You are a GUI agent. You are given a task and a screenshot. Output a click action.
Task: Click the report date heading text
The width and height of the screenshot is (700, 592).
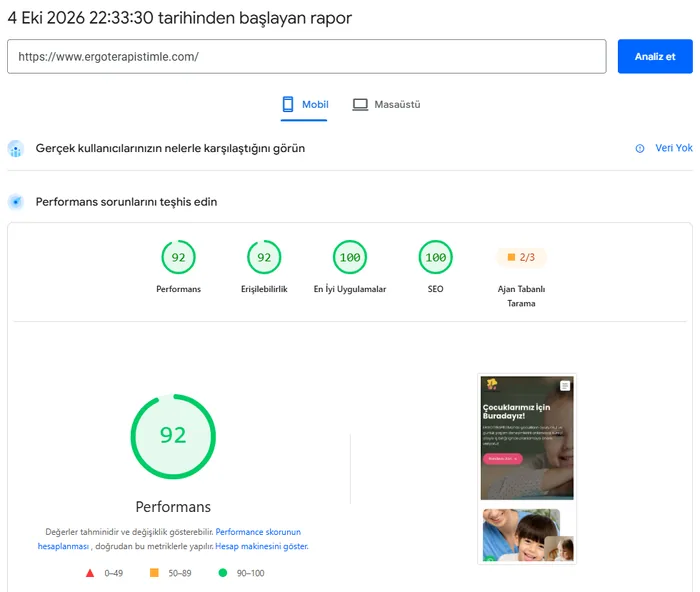tap(179, 18)
